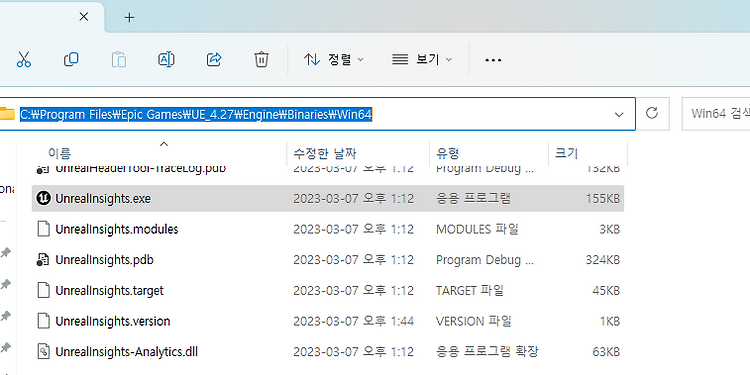
Task: Click the MODULES 파일 type cell
Action: [x=477, y=229]
